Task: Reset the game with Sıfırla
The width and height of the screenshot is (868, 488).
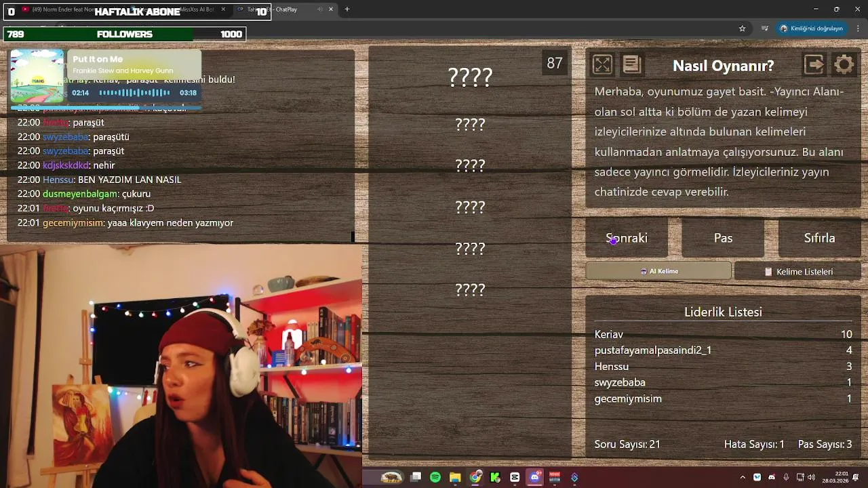Action: (819, 238)
